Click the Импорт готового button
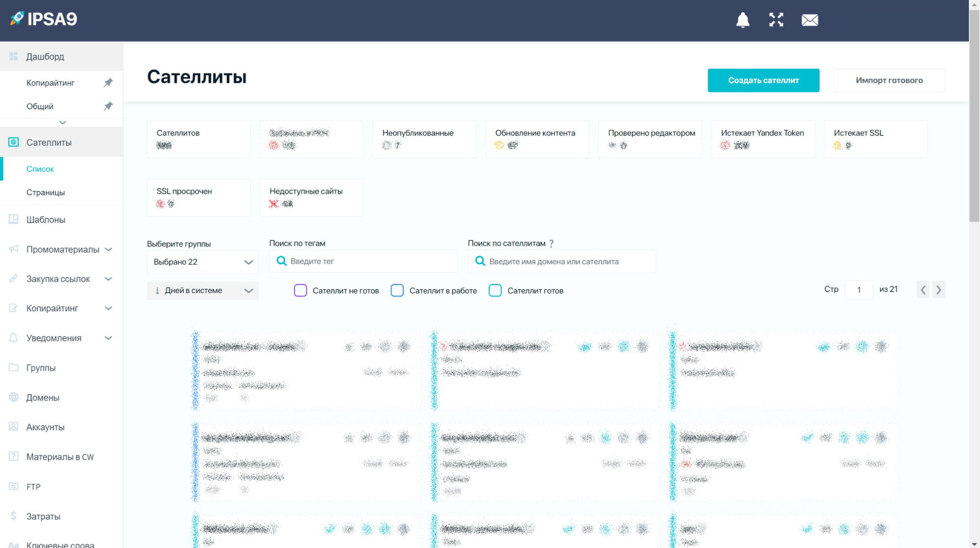Image resolution: width=980 pixels, height=548 pixels. (889, 80)
